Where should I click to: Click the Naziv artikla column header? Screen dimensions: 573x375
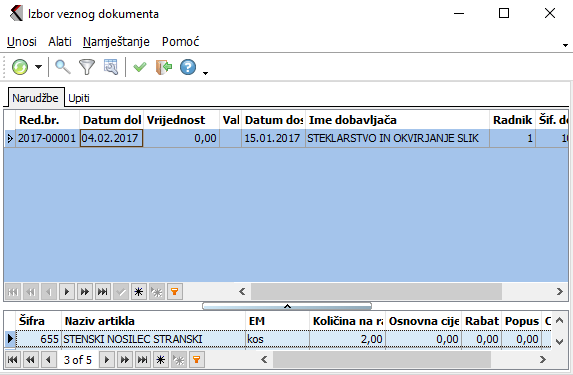pyautogui.click(x=153, y=321)
